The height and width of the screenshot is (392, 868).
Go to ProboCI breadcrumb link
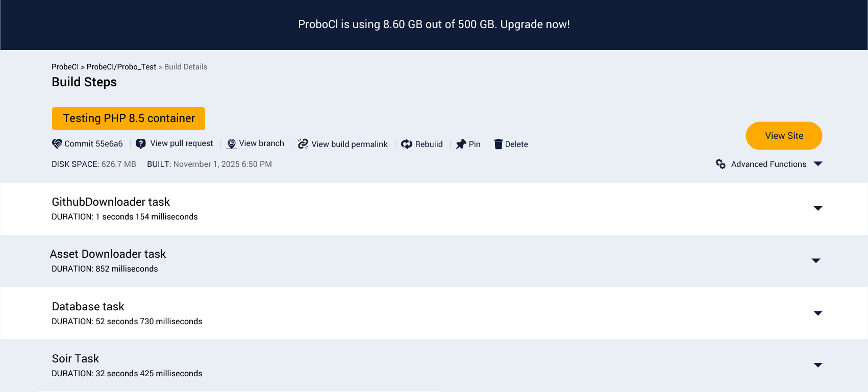pos(65,67)
